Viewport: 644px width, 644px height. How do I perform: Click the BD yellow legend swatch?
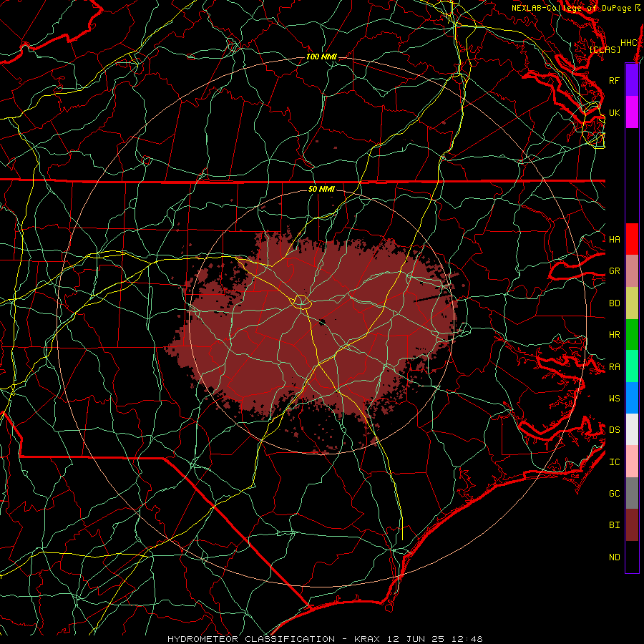632,303
